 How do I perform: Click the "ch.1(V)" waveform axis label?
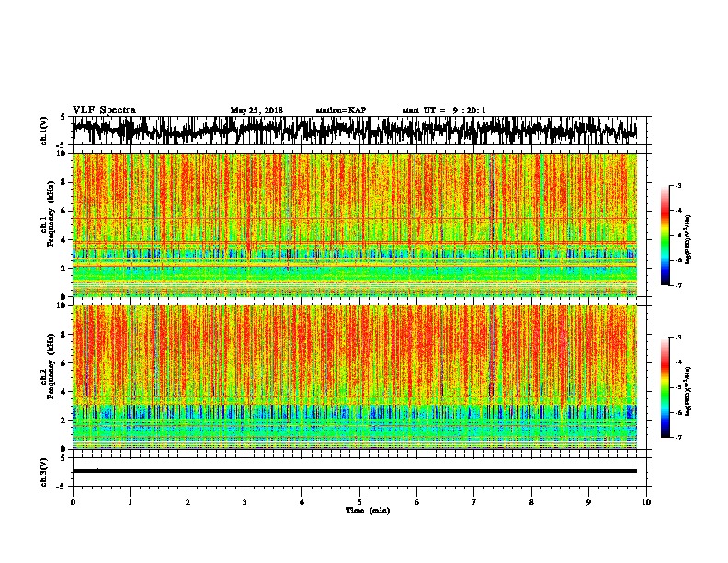click(x=44, y=131)
